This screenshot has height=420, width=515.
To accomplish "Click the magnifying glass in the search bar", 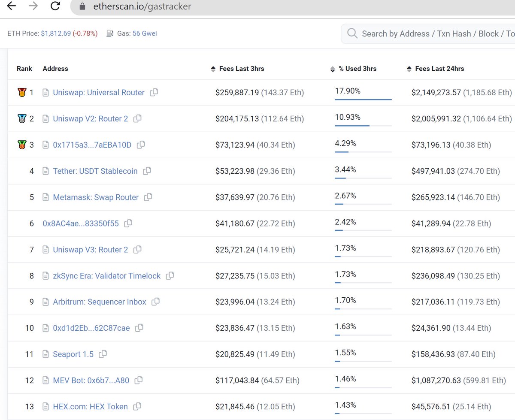I will point(352,33).
